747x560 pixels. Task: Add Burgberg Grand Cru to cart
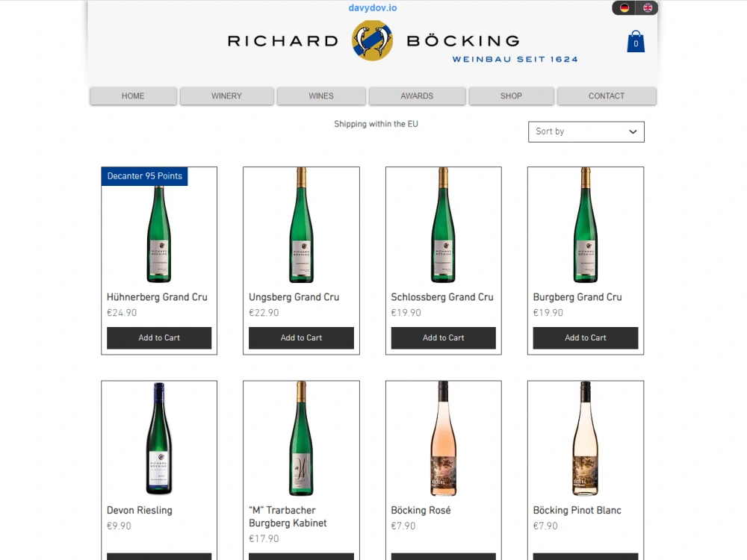586,337
